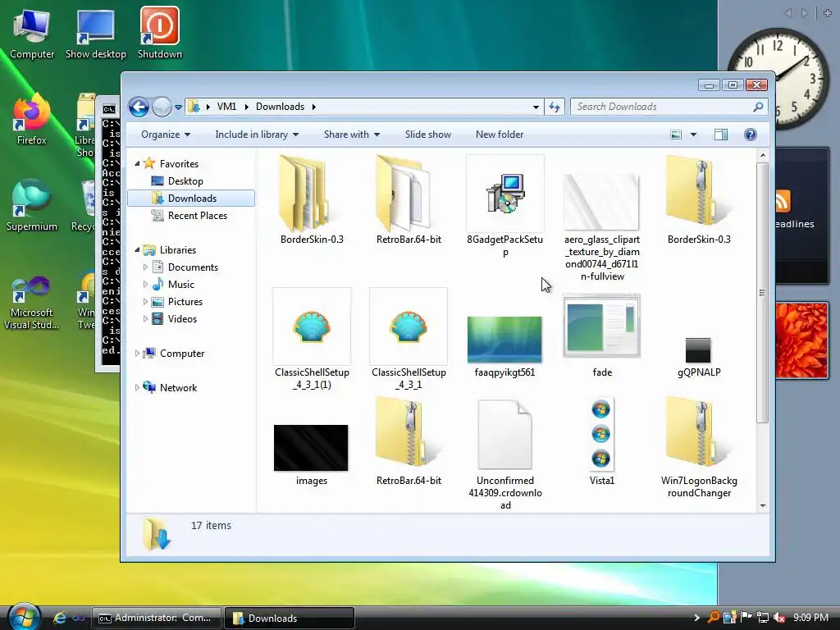Select the fade image file
Screen dimensions: 840x630
click(601, 336)
